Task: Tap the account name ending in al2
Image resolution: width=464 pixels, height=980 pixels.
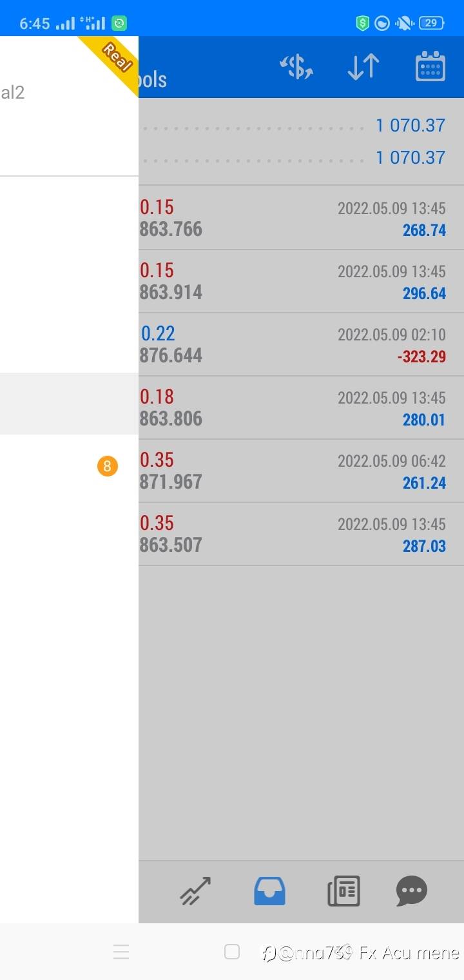Action: point(13,93)
